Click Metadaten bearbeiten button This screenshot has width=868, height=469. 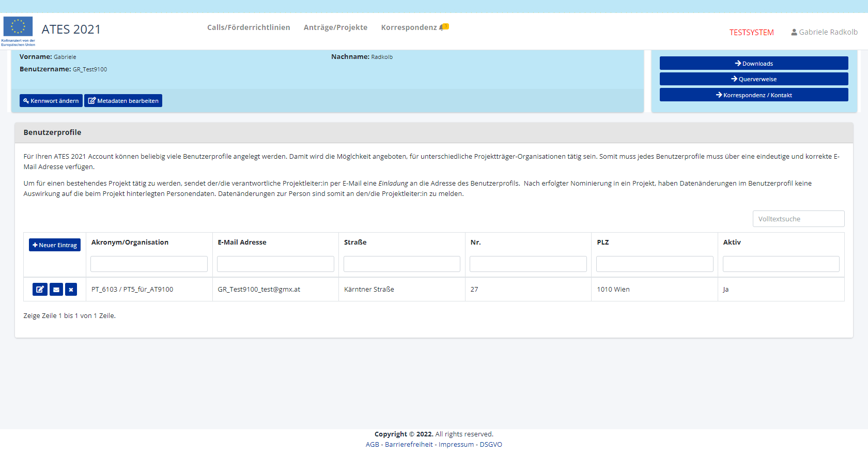tap(123, 101)
